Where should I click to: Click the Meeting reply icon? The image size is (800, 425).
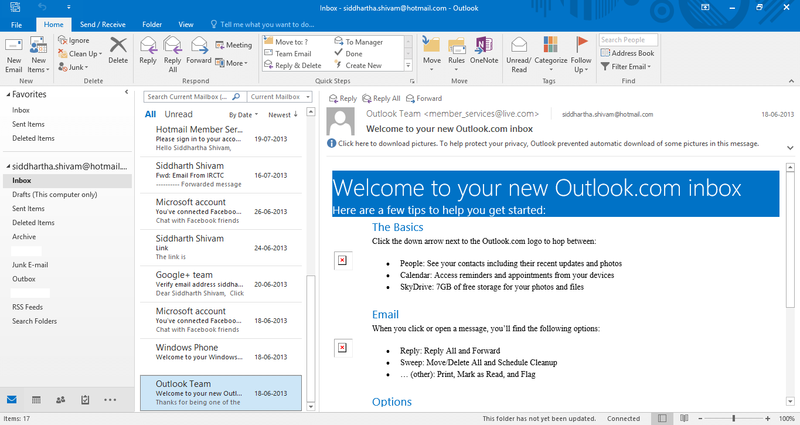point(219,45)
